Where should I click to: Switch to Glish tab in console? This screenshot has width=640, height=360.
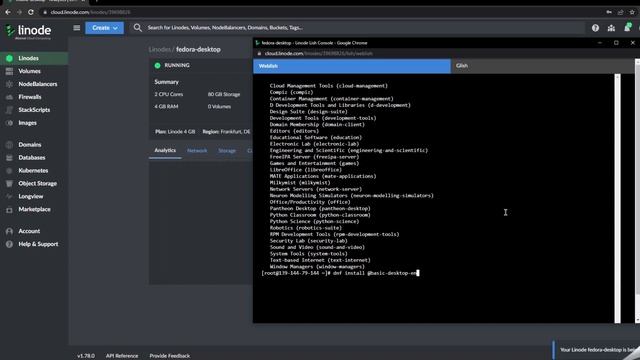[543, 66]
